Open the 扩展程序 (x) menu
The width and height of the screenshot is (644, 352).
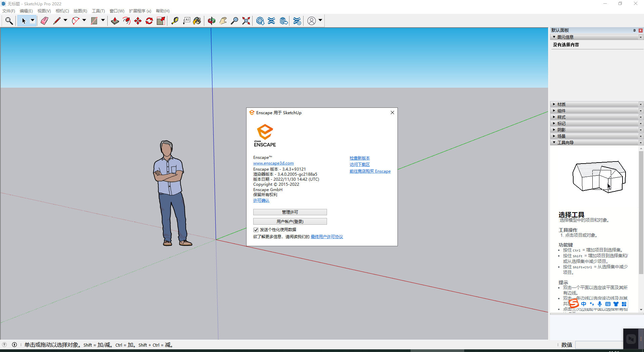tap(140, 11)
